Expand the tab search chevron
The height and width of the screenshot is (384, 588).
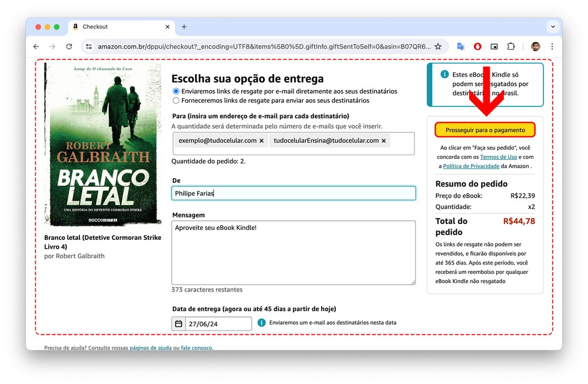click(x=553, y=26)
